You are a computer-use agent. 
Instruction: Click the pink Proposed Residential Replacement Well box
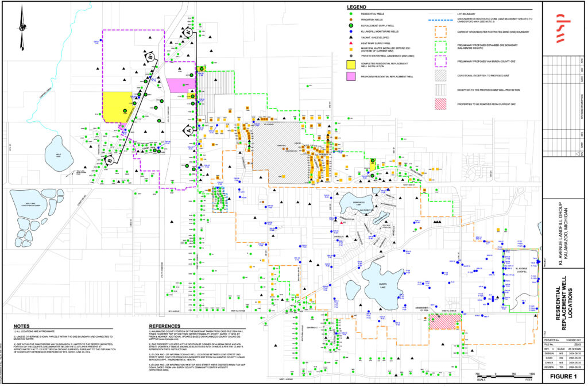pos(351,76)
